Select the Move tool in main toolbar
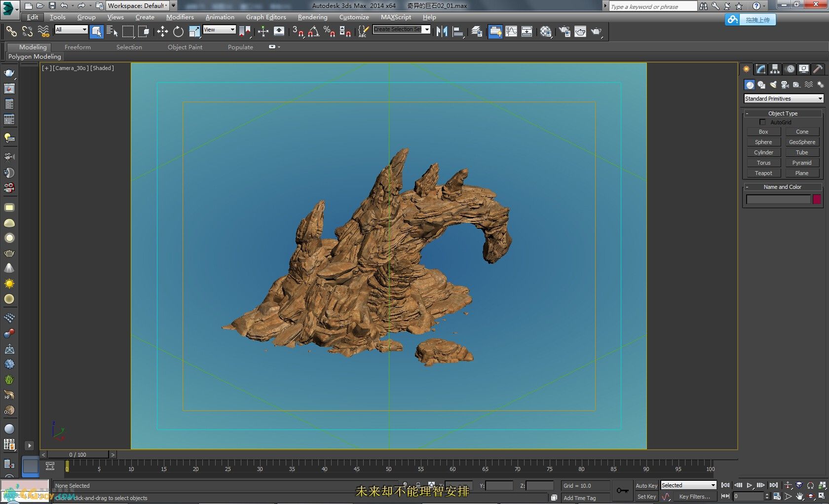Image resolution: width=829 pixels, height=504 pixels. (162, 32)
